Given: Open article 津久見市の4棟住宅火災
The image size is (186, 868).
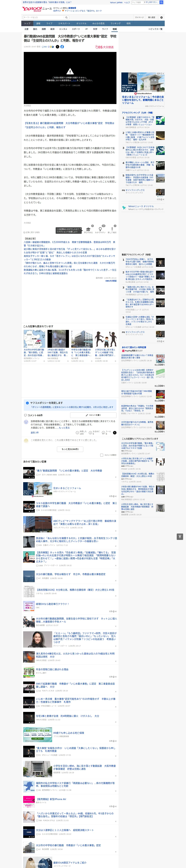Looking at the screenshot, I should click(75, 655).
